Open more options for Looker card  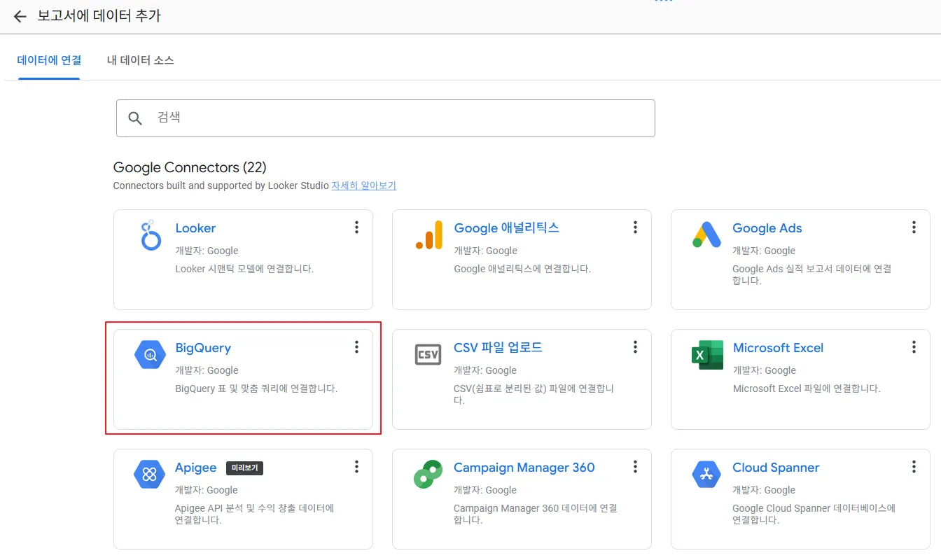tap(356, 227)
